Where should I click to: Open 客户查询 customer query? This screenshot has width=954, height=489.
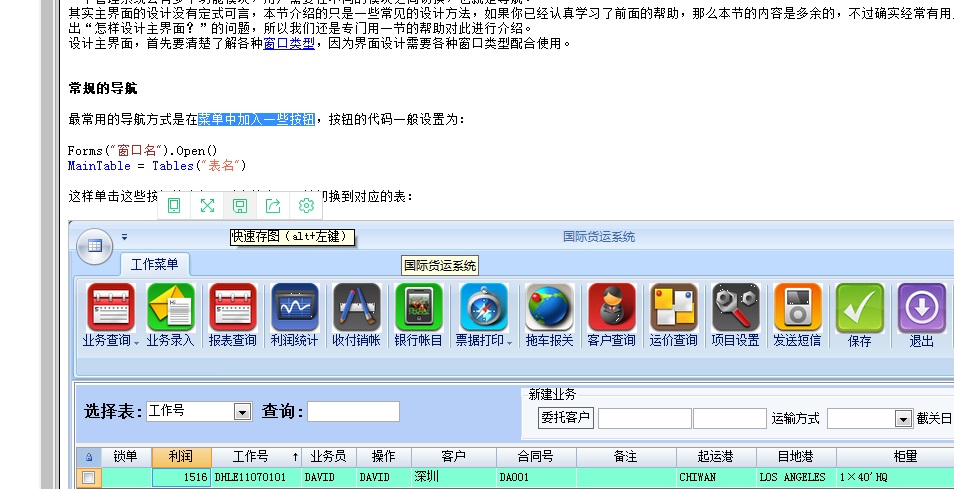coord(611,308)
